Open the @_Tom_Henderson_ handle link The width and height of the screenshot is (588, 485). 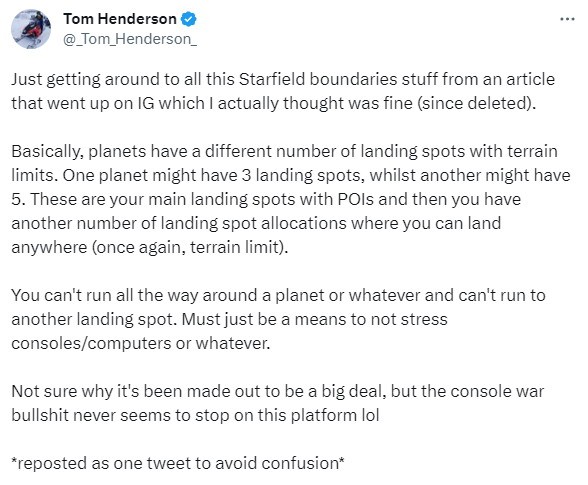pyautogui.click(x=130, y=39)
